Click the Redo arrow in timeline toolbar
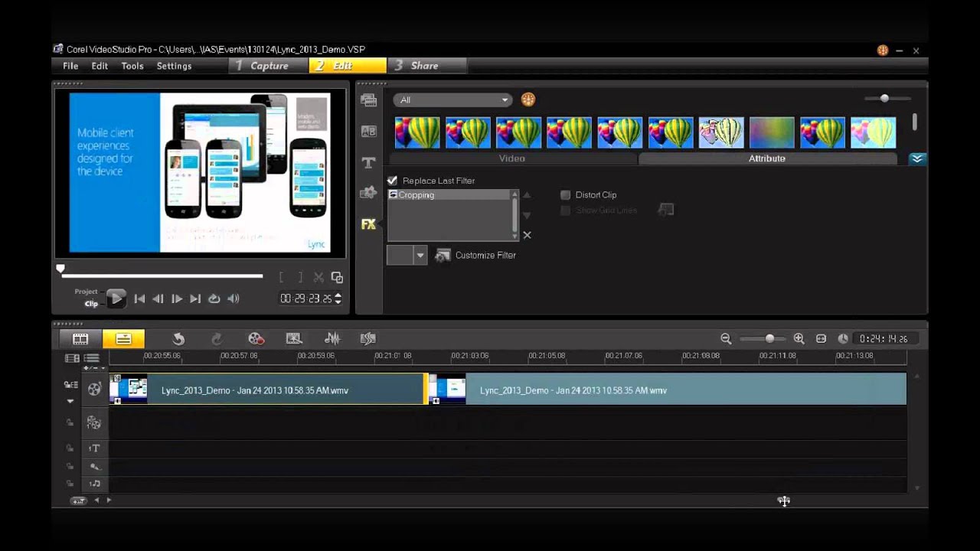This screenshot has width=980, height=551. click(217, 338)
